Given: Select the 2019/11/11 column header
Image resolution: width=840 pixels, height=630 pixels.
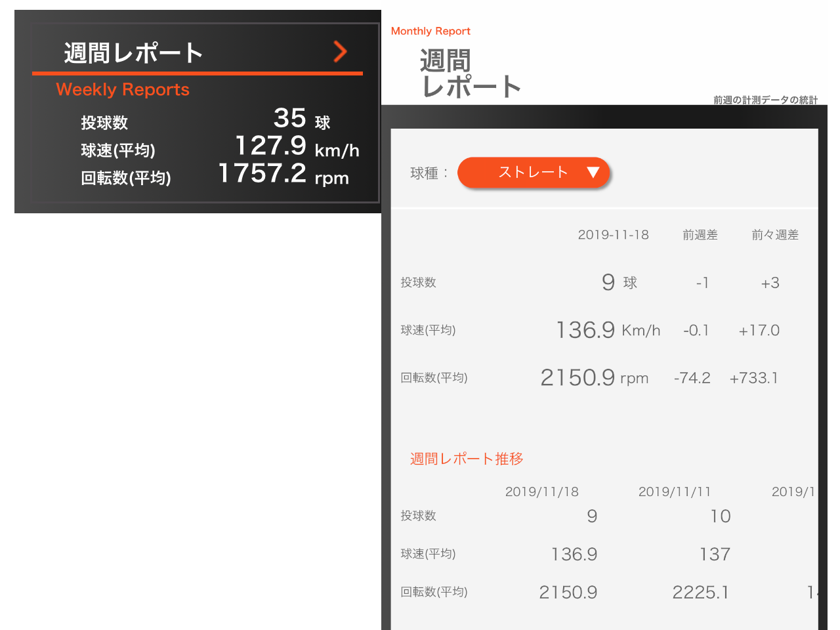Looking at the screenshot, I should pyautogui.click(x=674, y=492).
